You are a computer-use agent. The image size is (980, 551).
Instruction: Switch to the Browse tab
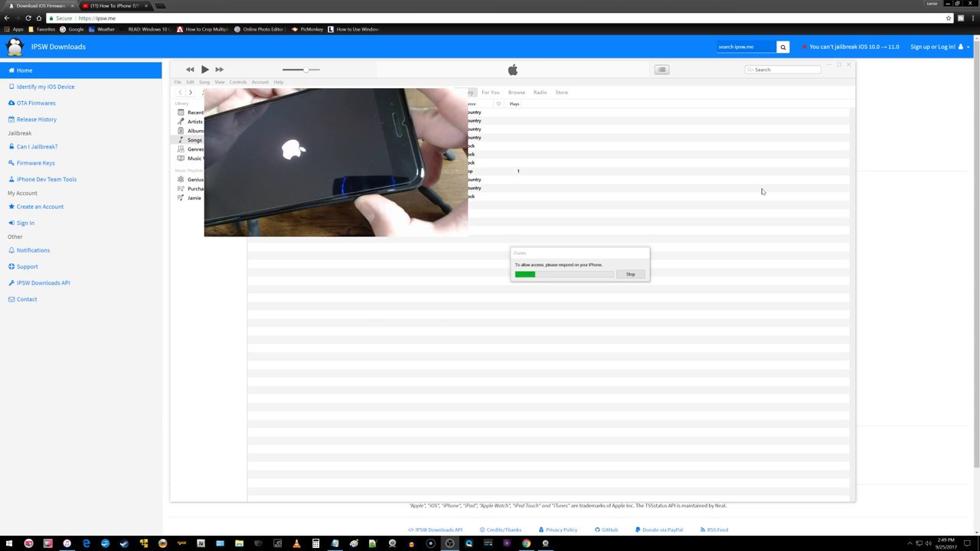click(x=517, y=93)
